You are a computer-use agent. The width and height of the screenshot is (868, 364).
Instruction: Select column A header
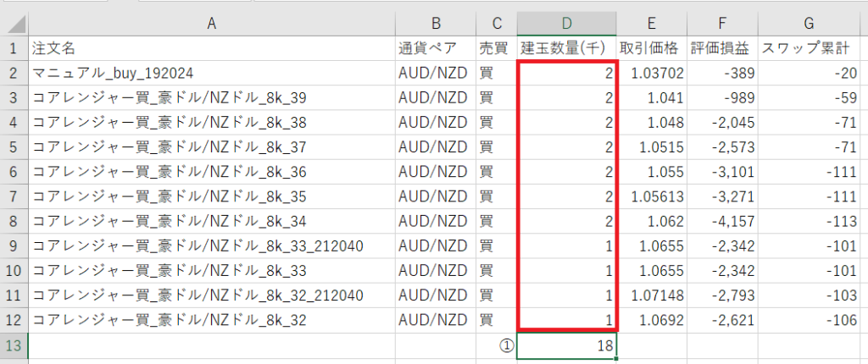click(211, 24)
